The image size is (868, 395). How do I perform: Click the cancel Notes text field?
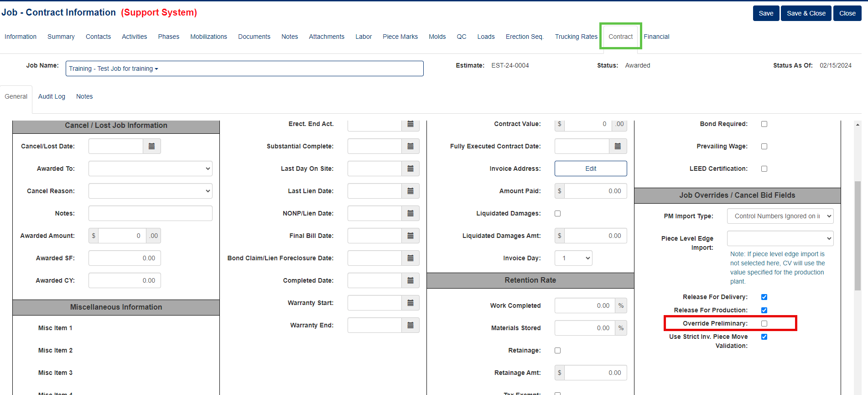(x=151, y=213)
